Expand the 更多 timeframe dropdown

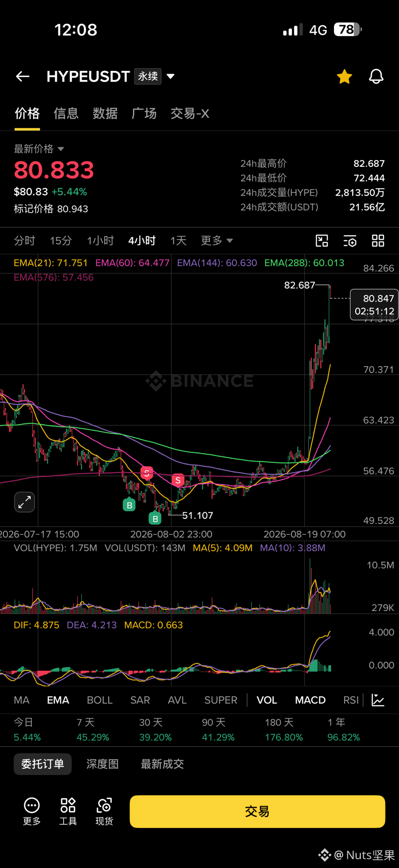[217, 241]
